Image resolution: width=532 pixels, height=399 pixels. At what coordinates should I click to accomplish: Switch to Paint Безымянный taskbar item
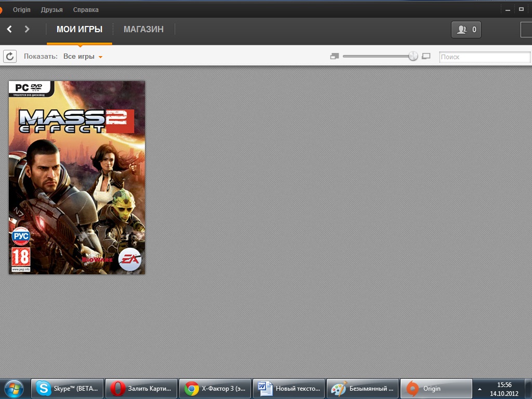pos(362,389)
